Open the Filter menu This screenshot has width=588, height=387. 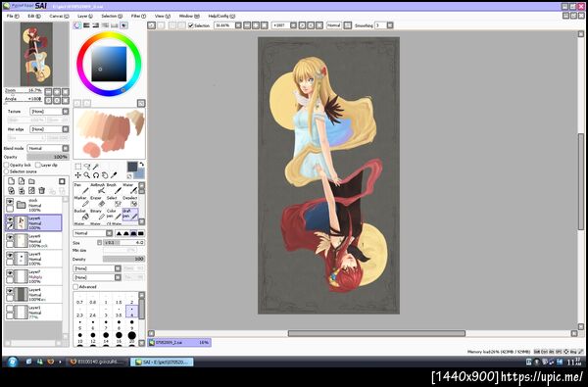[x=138, y=16]
